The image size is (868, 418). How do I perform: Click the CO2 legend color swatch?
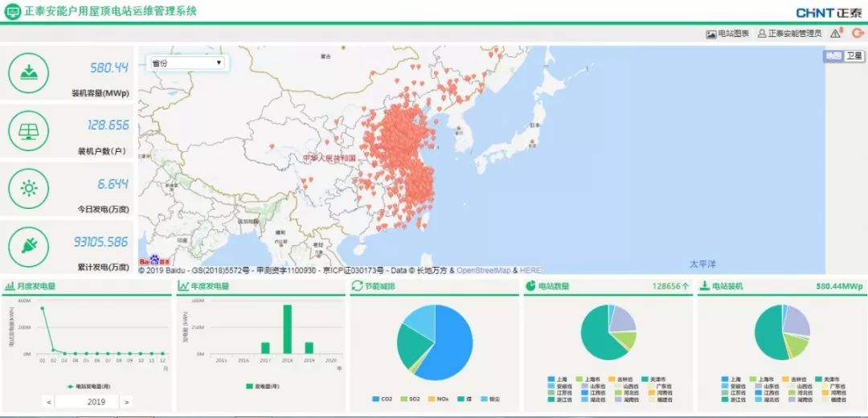point(376,399)
